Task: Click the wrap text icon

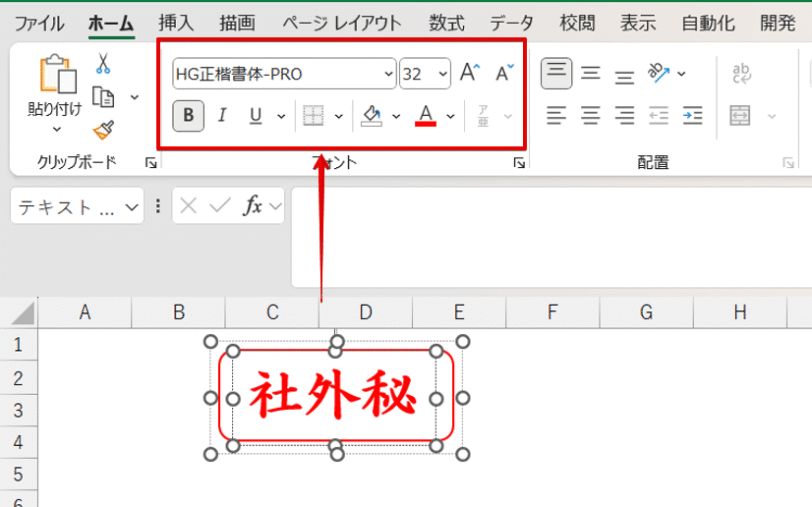Action: [x=742, y=74]
